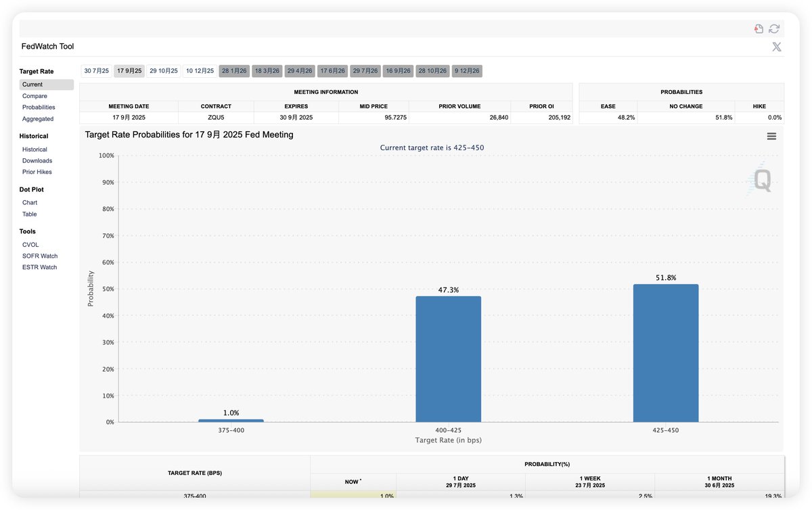Select the 30 7月25 meeting tab
This screenshot has width=812, height=510.
tap(97, 71)
